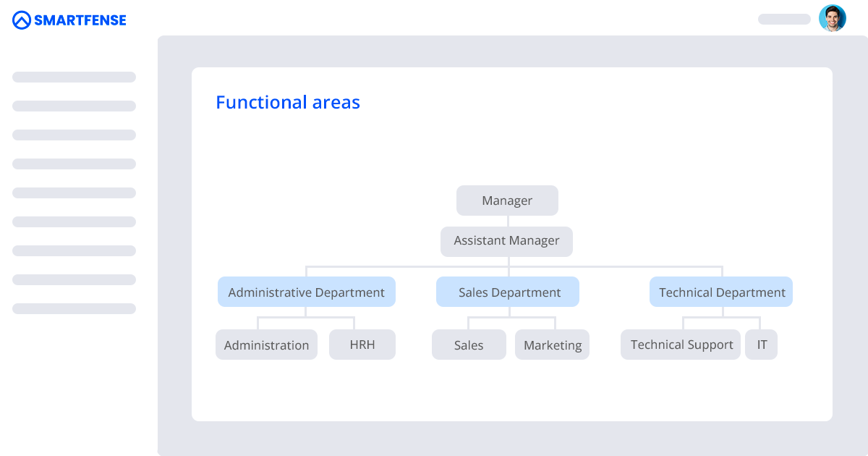Select the IT node
868x456 pixels.
click(762, 345)
